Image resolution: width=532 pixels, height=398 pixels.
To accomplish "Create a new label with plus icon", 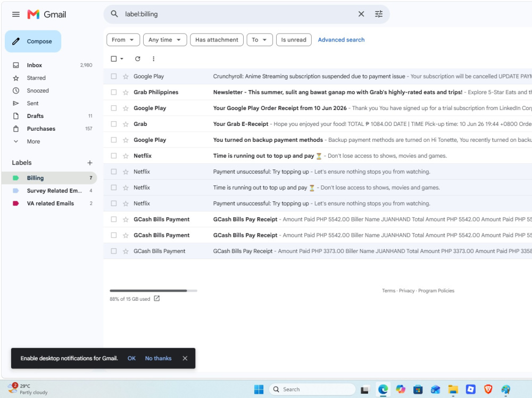I will click(x=89, y=163).
